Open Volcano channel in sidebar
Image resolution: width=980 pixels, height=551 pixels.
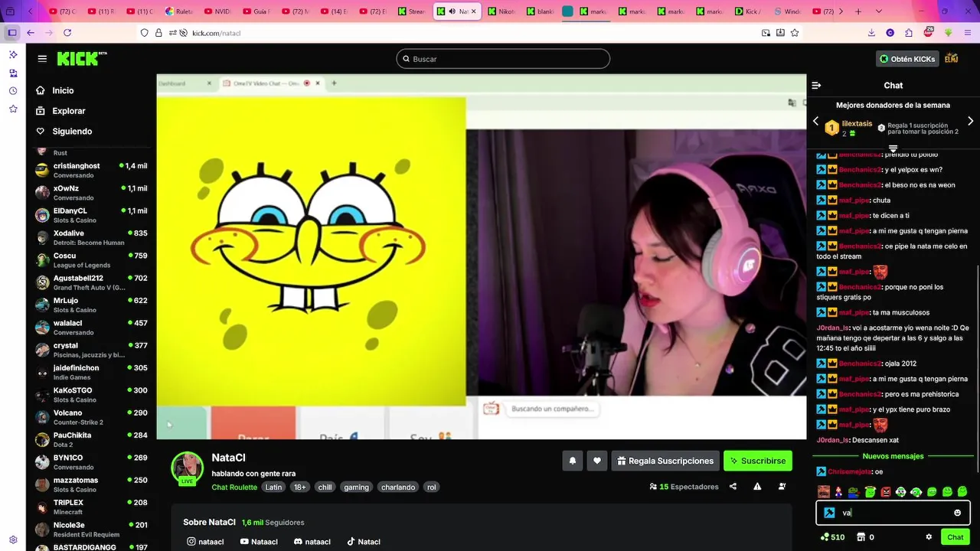pos(92,417)
